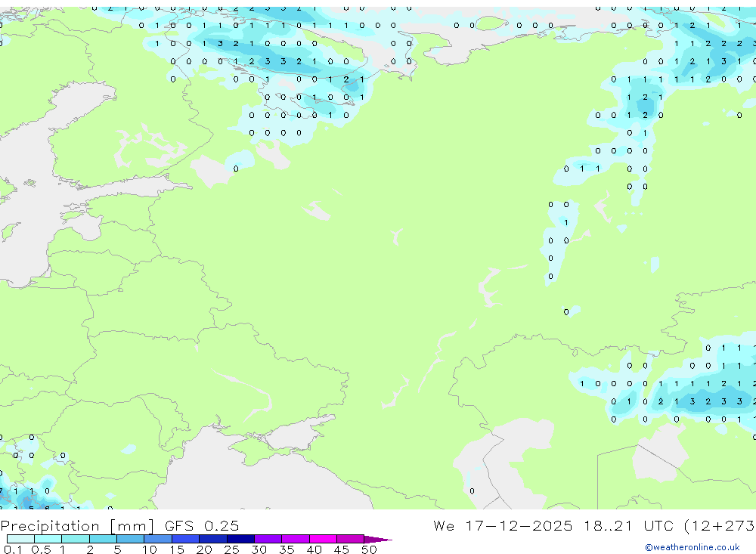756x554 pixels.
Task: Click the legend label "35"
Action: coord(287,549)
